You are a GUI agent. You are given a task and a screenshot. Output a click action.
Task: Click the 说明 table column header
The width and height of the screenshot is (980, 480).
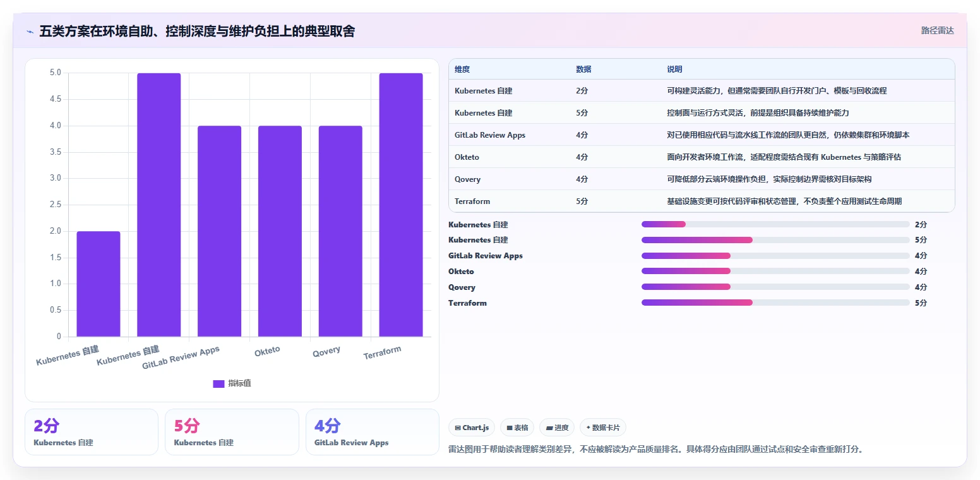(674, 69)
